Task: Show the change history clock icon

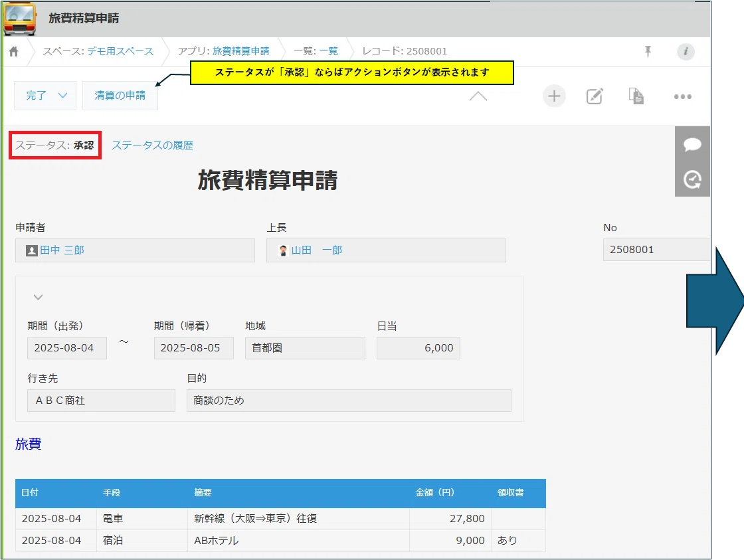Action: click(692, 179)
